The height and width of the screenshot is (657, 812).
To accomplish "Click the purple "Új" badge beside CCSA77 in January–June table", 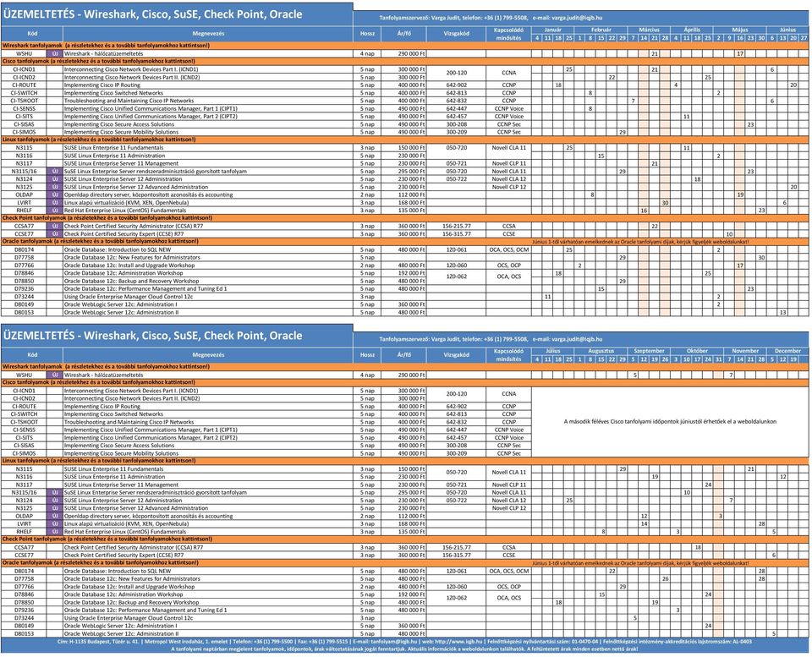I will click(x=54, y=227).
